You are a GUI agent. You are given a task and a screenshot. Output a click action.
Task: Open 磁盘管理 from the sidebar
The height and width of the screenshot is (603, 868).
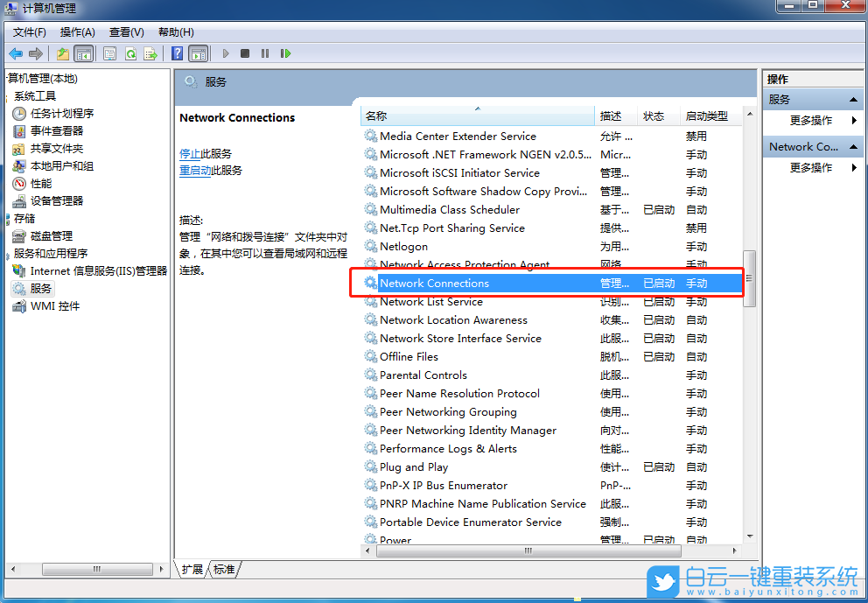pyautogui.click(x=52, y=235)
